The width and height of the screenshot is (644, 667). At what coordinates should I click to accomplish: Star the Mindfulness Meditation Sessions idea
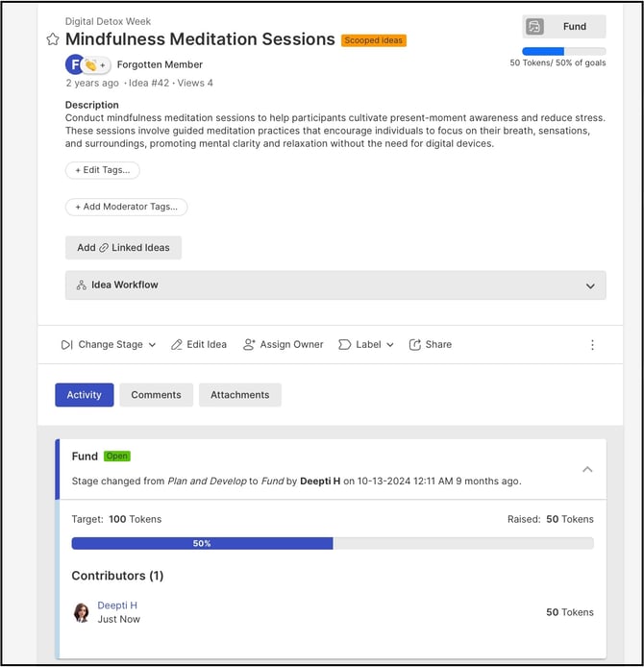click(53, 39)
